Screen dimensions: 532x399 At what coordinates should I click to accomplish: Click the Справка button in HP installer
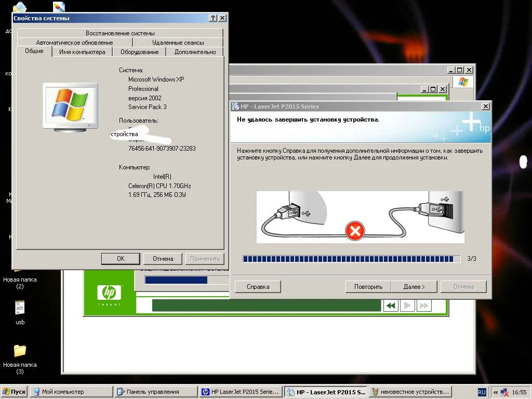258,287
